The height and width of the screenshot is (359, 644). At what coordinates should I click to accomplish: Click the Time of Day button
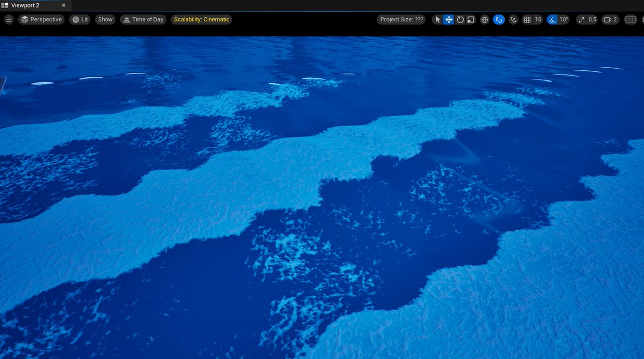click(x=143, y=19)
